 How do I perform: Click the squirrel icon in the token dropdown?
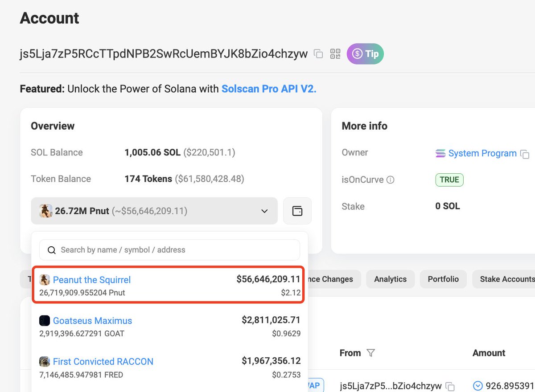coord(46,211)
